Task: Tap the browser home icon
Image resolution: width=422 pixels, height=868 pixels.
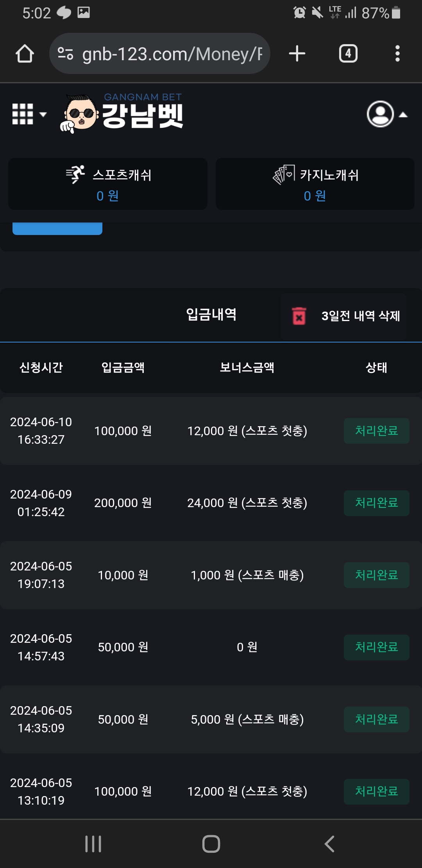Action: click(25, 54)
